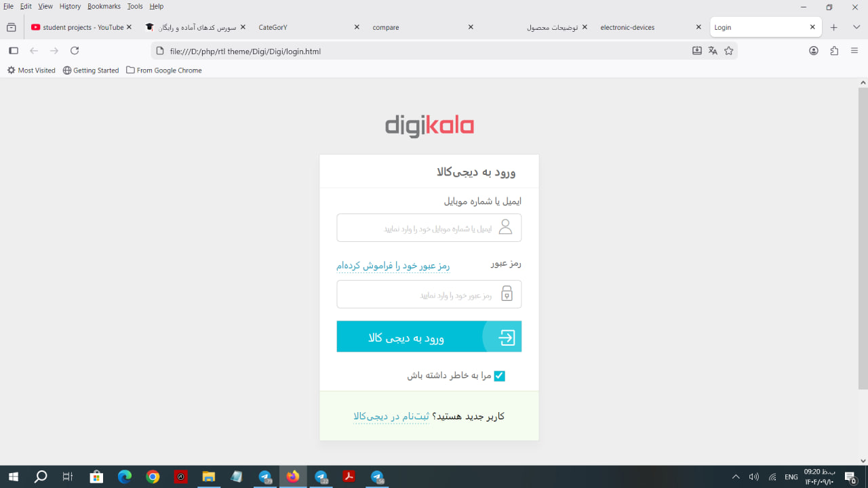Open the Firefox account icon
The width and height of the screenshot is (868, 488).
click(813, 50)
